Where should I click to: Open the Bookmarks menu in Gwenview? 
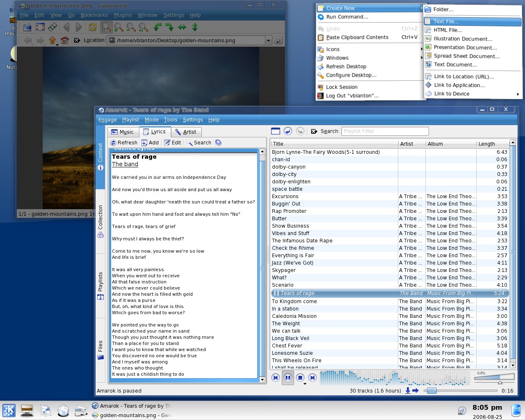pyautogui.click(x=94, y=15)
